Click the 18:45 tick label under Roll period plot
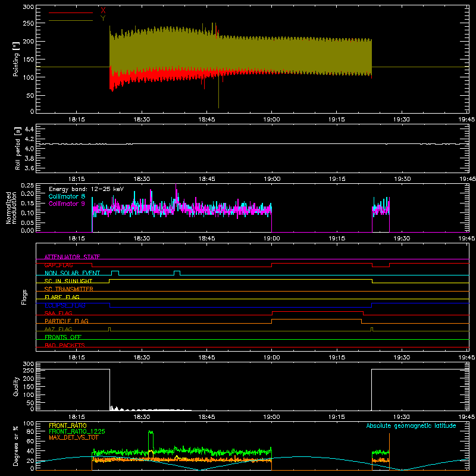The width and height of the screenshot is (476, 476). pos(206,179)
